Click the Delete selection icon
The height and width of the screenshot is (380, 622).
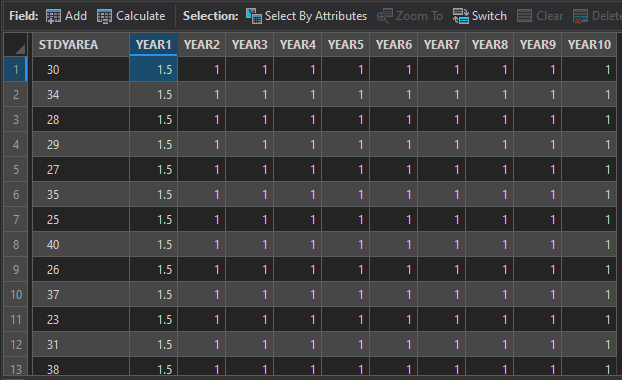coord(580,16)
